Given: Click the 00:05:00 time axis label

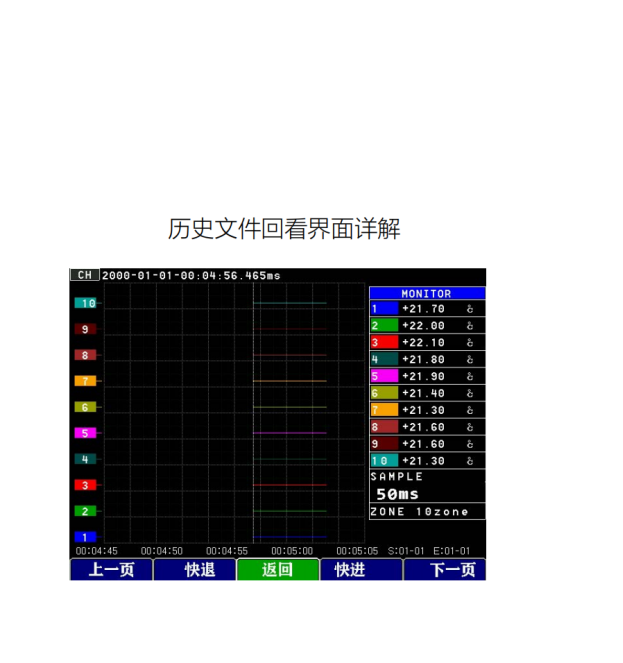Looking at the screenshot, I should (292, 551).
